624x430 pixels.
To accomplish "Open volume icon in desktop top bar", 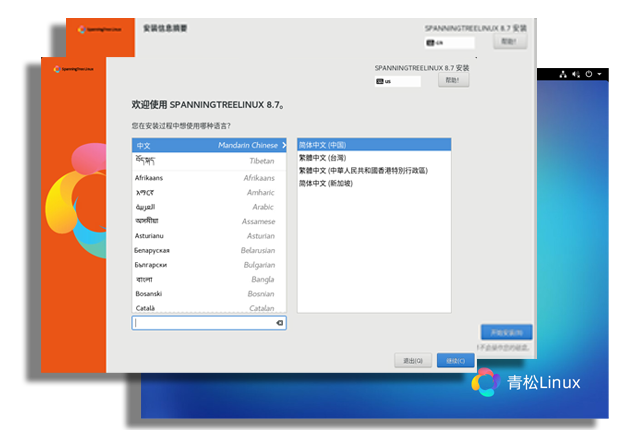I will 576,74.
